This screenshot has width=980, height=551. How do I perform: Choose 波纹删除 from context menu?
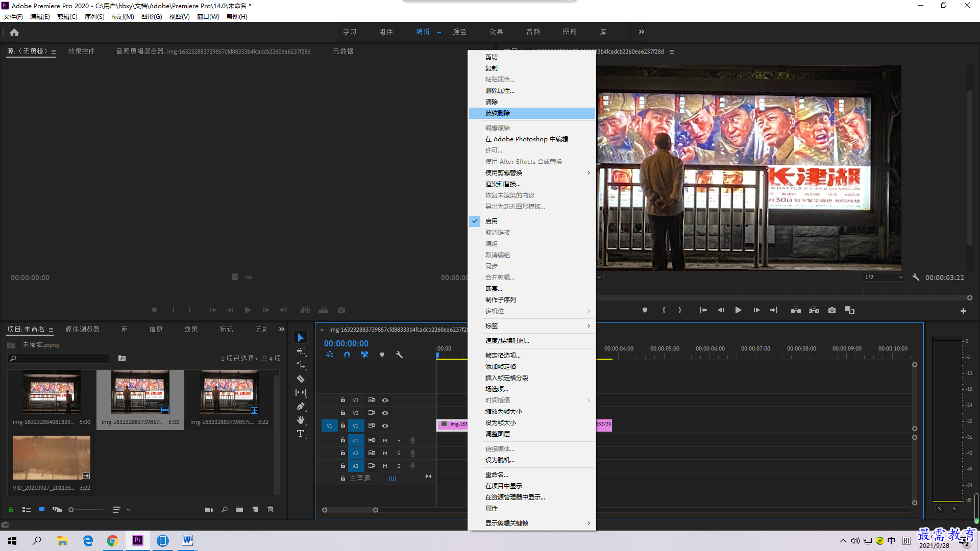tap(532, 113)
